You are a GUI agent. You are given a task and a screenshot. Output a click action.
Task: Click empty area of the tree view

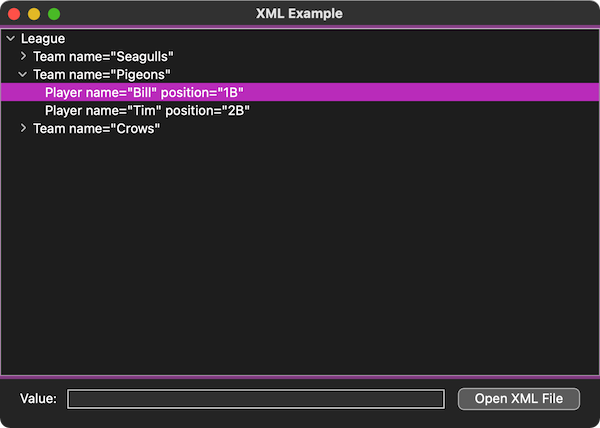point(300,252)
